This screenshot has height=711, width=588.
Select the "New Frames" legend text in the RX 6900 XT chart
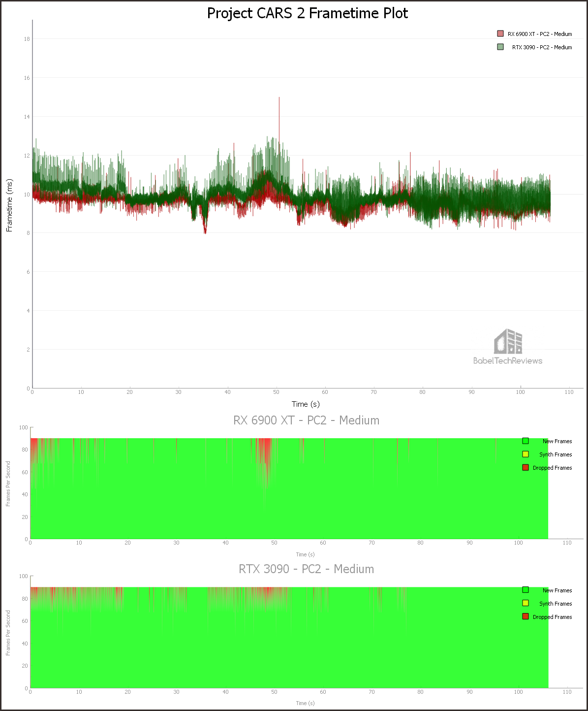(557, 441)
